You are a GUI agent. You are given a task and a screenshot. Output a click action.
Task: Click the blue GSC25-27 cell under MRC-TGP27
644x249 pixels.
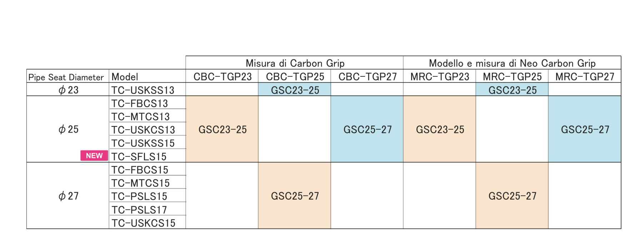click(x=585, y=129)
